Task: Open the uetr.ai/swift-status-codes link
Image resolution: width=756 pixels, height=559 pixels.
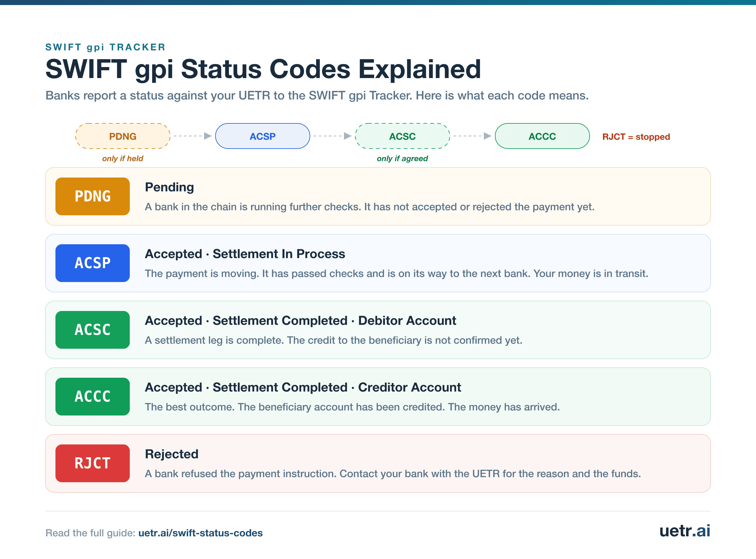Action: [200, 533]
